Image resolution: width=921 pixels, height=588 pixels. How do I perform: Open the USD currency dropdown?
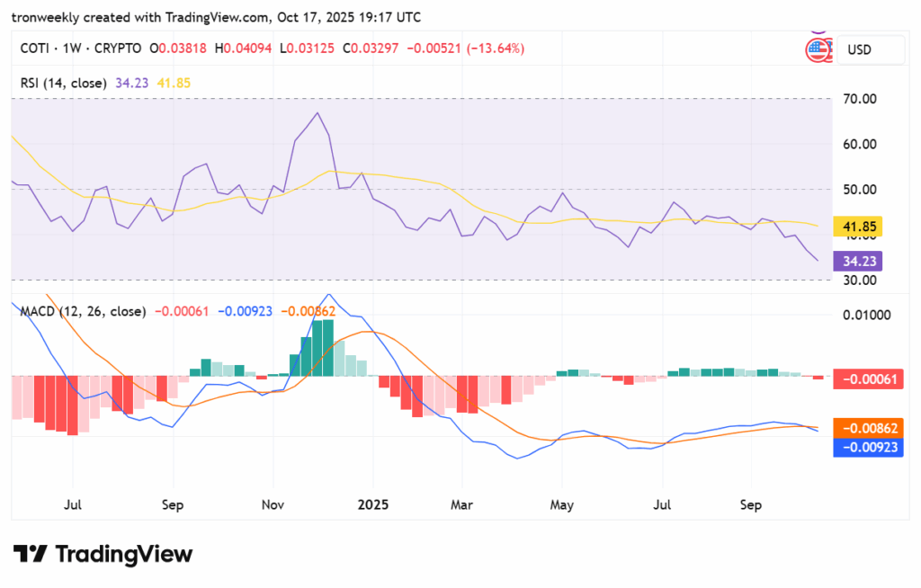(x=870, y=50)
